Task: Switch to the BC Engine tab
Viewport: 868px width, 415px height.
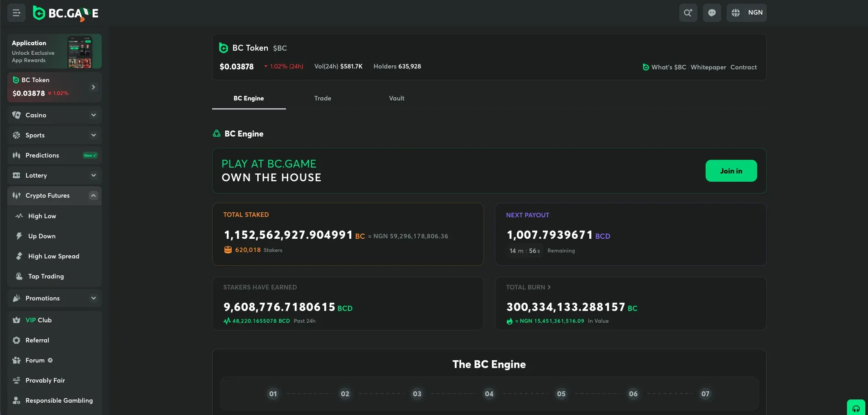Action: click(249, 98)
